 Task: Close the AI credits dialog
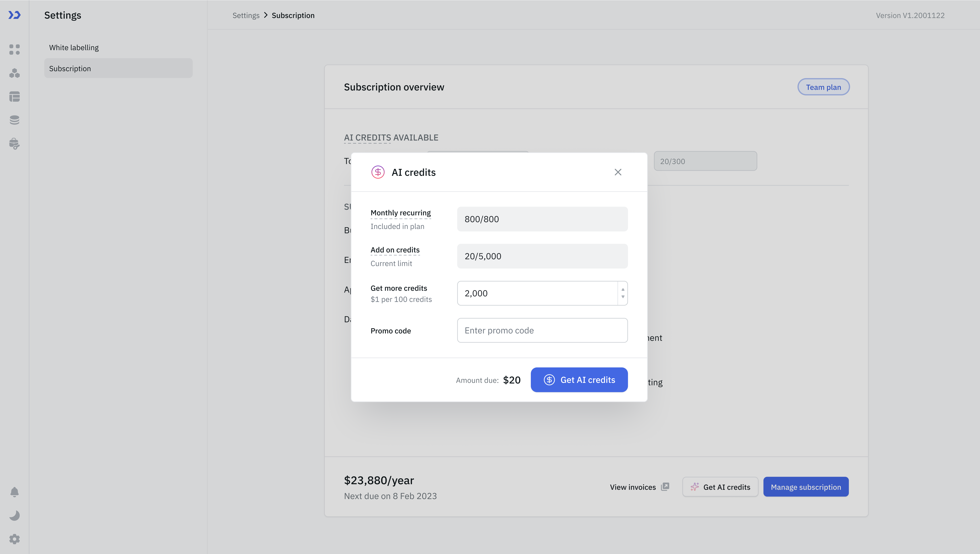(618, 172)
